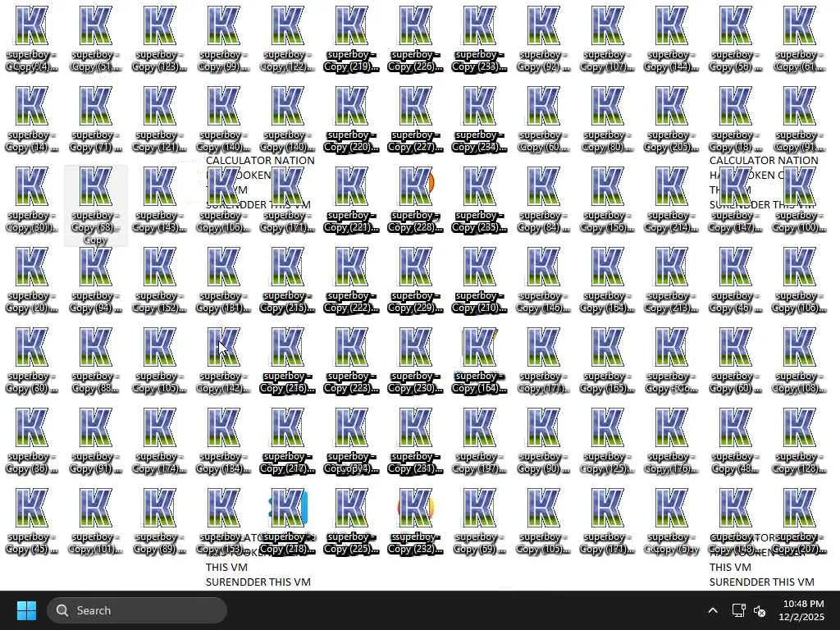Click superboy - Copy (225) file icon
The height and width of the screenshot is (630, 840).
351,521
